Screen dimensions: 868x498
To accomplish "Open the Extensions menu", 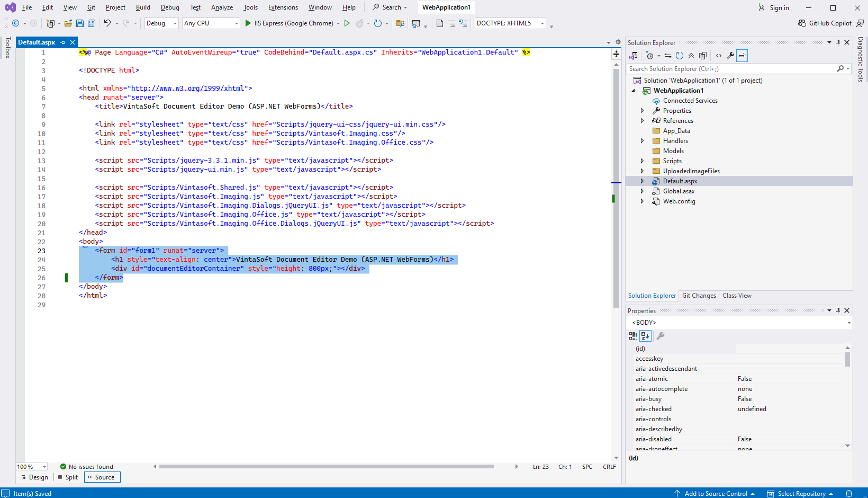I will click(283, 7).
